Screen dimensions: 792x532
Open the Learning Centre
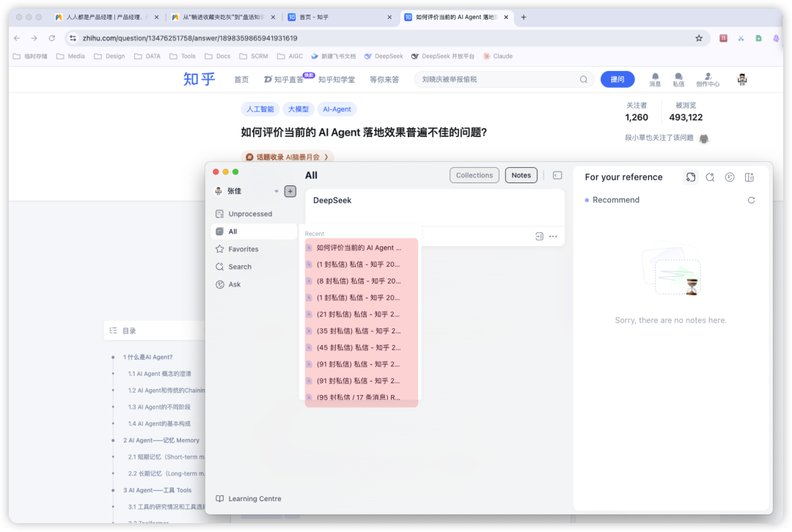point(249,499)
